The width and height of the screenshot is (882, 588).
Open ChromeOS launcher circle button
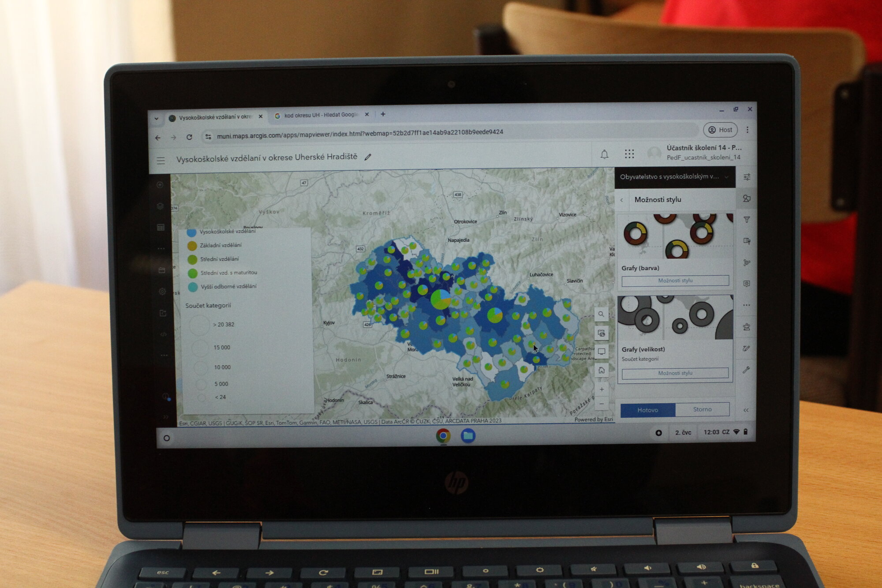(x=167, y=438)
